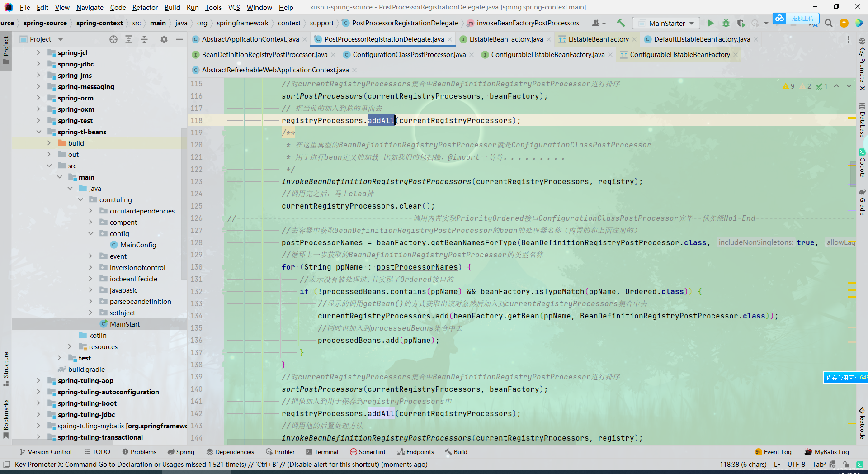
Task: Open the leetcode side panel
Action: 862,423
